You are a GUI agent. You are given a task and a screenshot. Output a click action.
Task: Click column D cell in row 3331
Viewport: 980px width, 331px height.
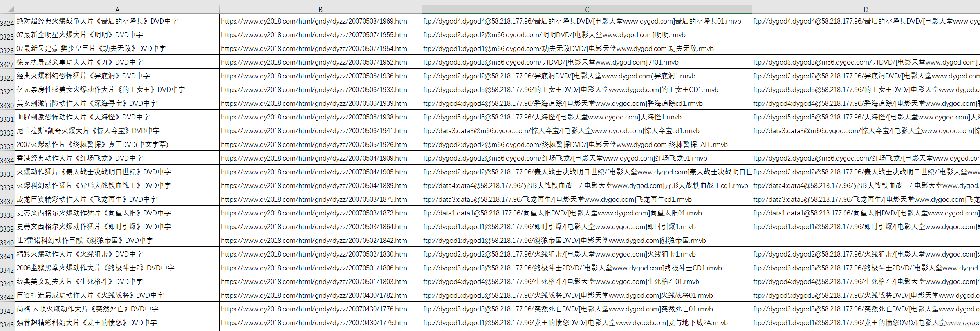(866, 117)
